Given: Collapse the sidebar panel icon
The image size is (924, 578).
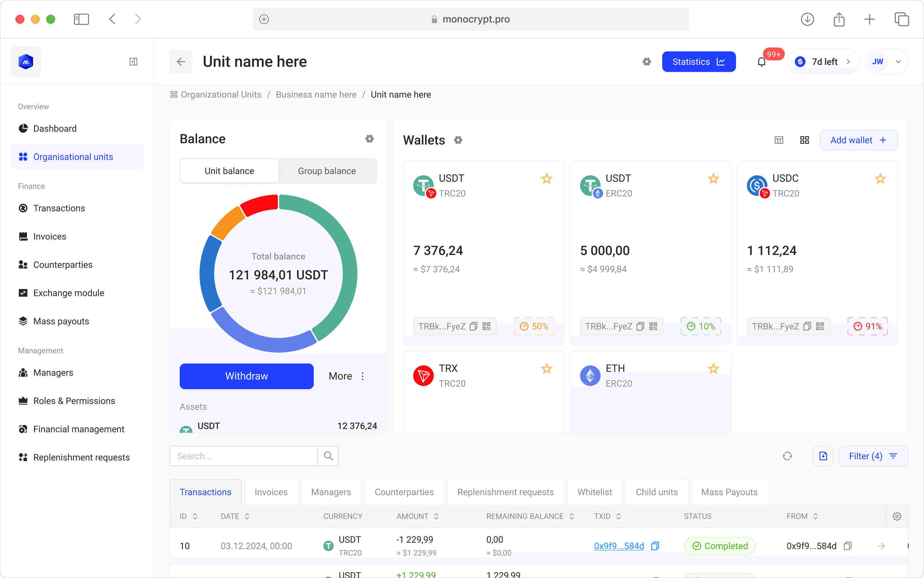Looking at the screenshot, I should [133, 62].
